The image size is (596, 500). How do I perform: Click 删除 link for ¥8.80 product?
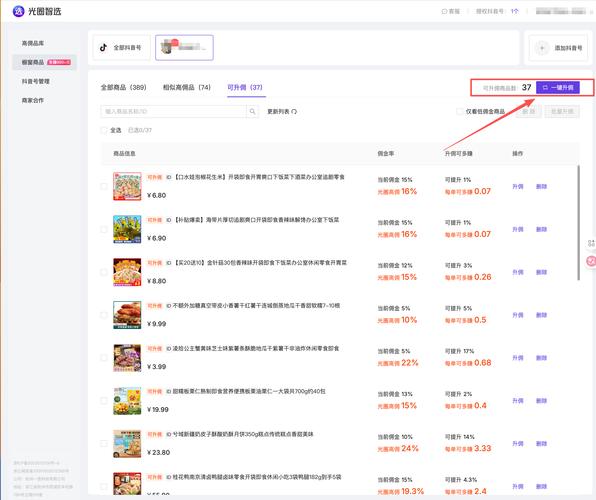[541, 272]
